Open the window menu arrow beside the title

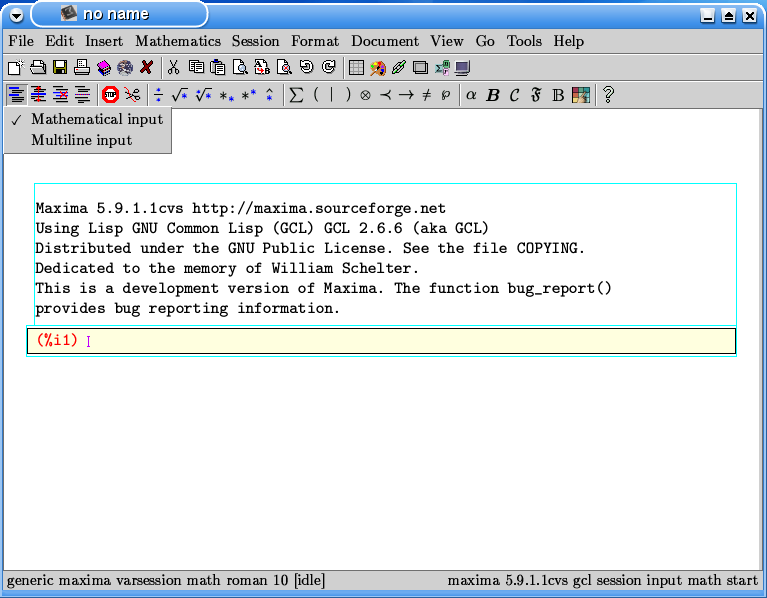click(16, 15)
